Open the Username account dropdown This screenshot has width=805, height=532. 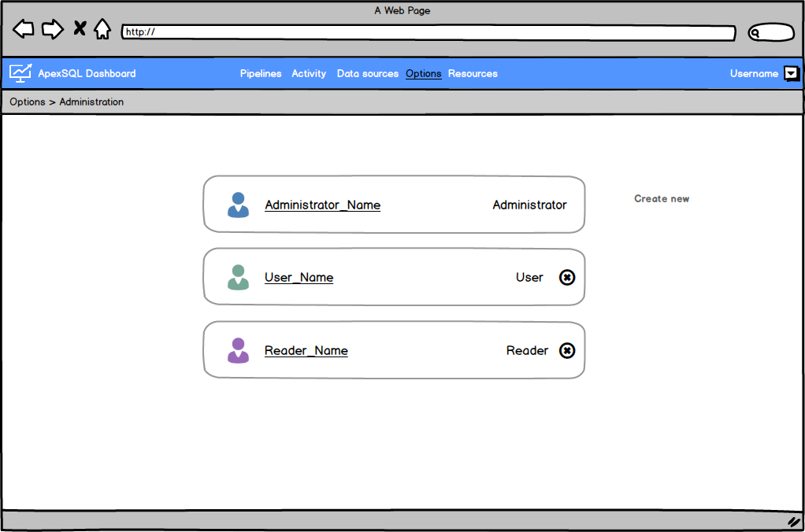(790, 73)
